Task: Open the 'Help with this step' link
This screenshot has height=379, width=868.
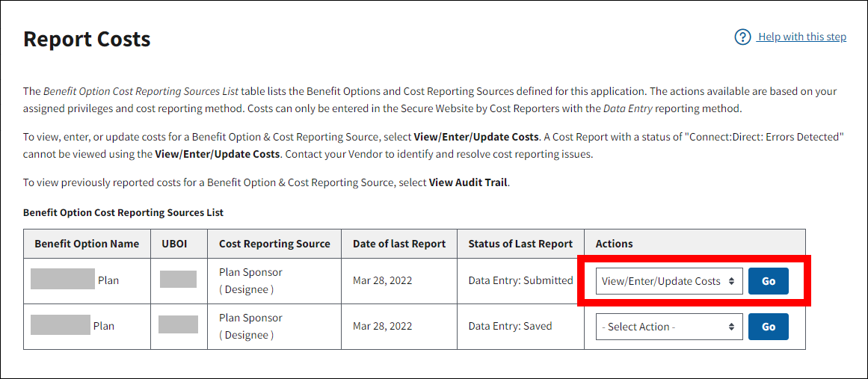Action: pos(801,37)
